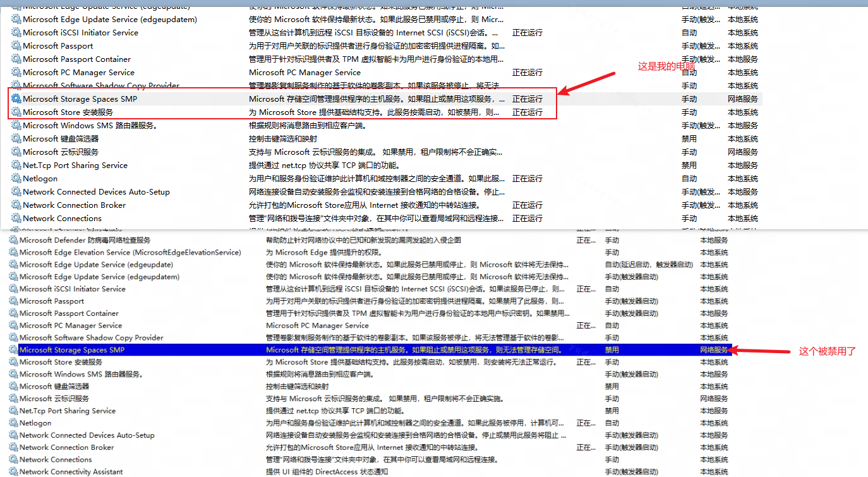Image resolution: width=868 pixels, height=477 pixels.
Task: Select Microsoft 云标识服务 gear icon in background list
Action: pyautogui.click(x=14, y=399)
